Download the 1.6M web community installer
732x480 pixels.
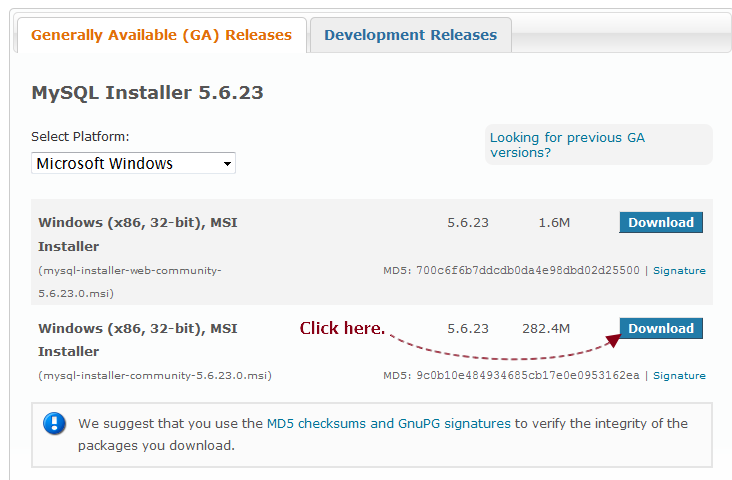[661, 223]
